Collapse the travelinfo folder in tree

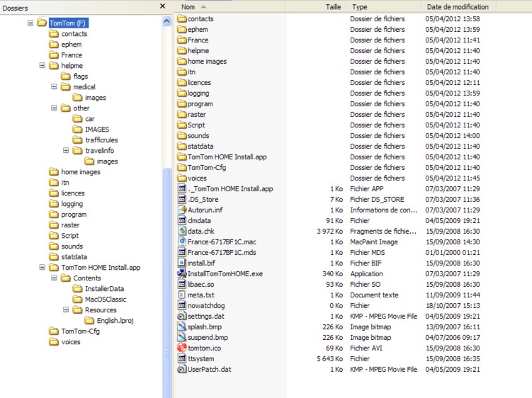(66, 150)
